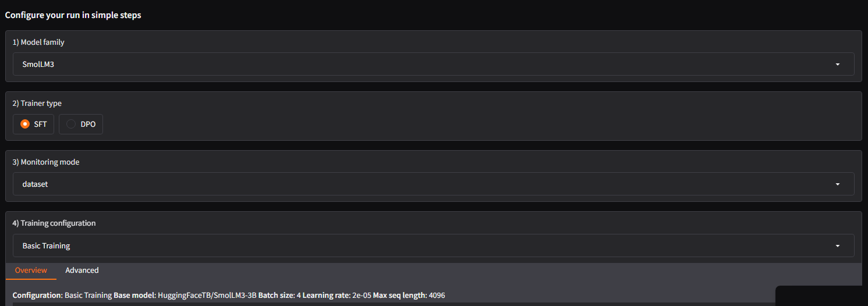Switch to the Advanced tab

point(82,271)
